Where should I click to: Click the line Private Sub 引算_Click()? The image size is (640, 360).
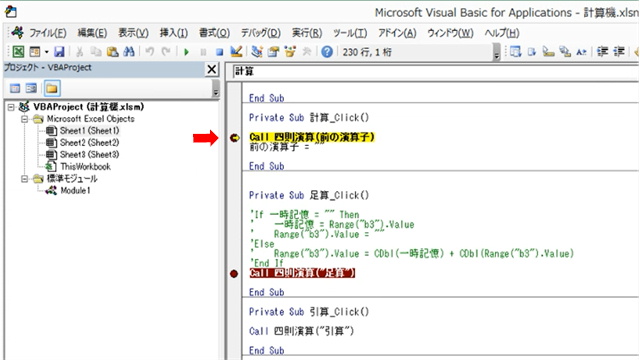pos(309,312)
